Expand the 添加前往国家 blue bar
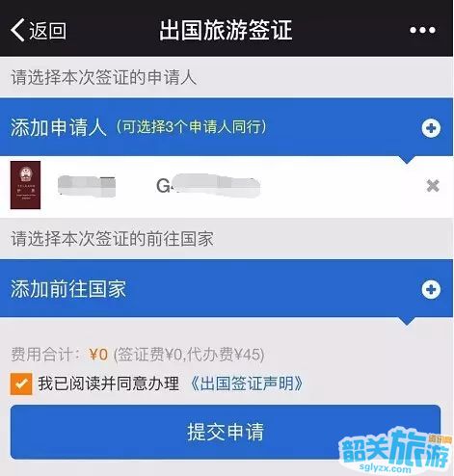 [227, 289]
